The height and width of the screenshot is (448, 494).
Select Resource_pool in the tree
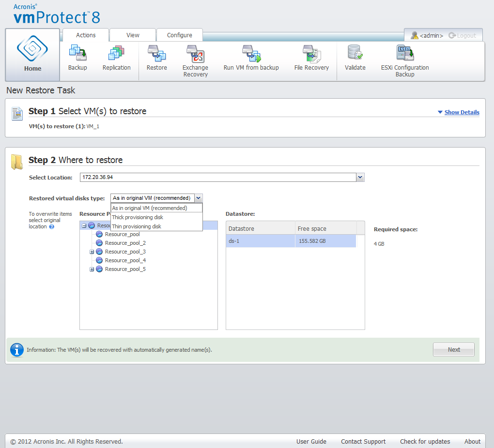click(x=122, y=234)
